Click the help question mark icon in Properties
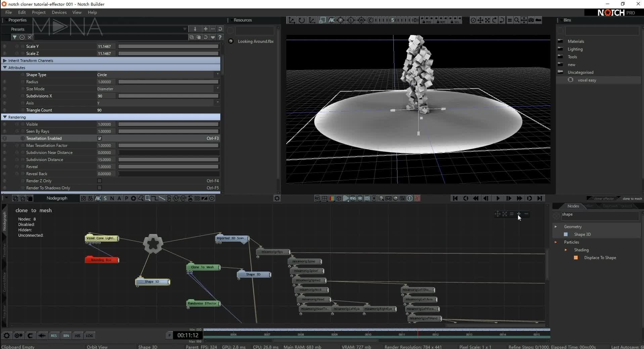The width and height of the screenshot is (644, 349). click(x=220, y=37)
